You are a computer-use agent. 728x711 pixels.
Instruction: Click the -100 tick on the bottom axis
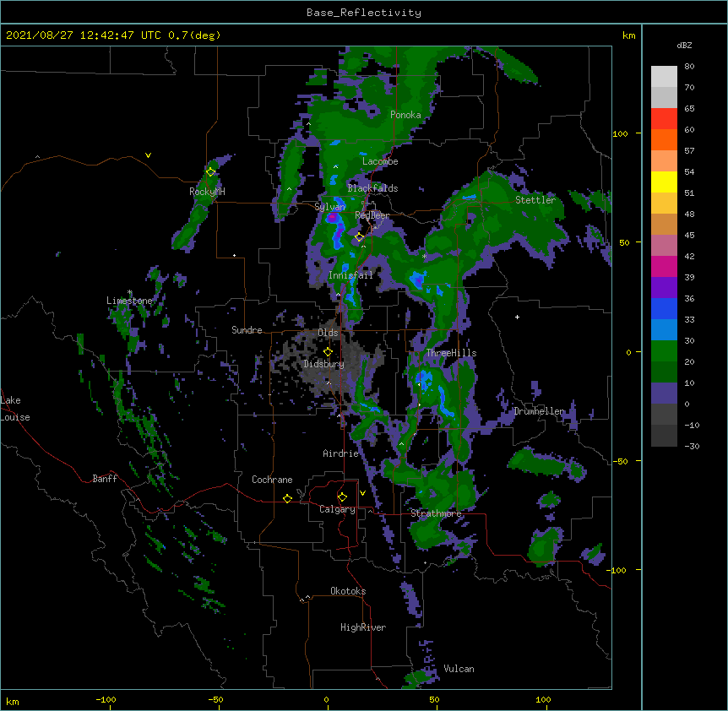pyautogui.click(x=106, y=699)
